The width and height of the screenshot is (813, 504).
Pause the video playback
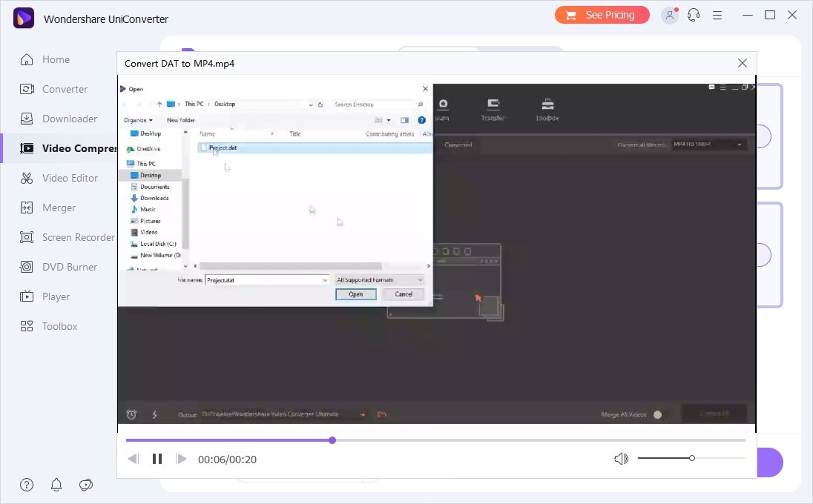(x=157, y=459)
